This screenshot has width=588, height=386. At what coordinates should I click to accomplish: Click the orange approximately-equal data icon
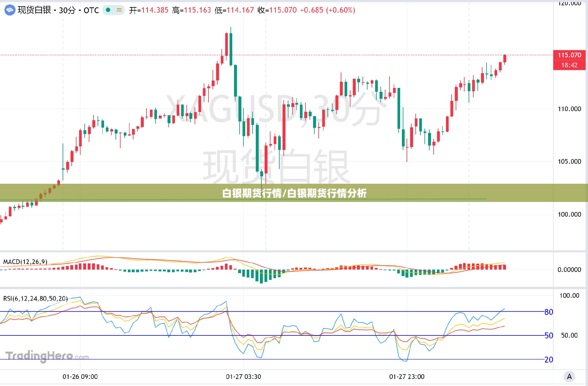click(119, 10)
